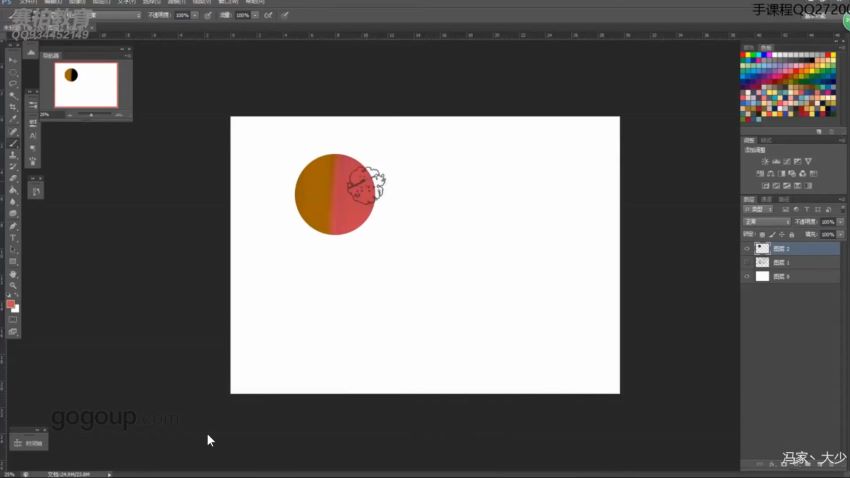
Task: Select the Type tool
Action: 13,238
